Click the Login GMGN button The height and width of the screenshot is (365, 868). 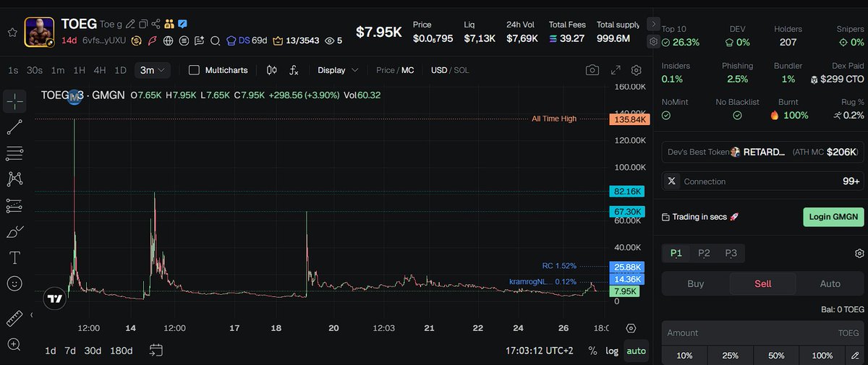coord(833,217)
